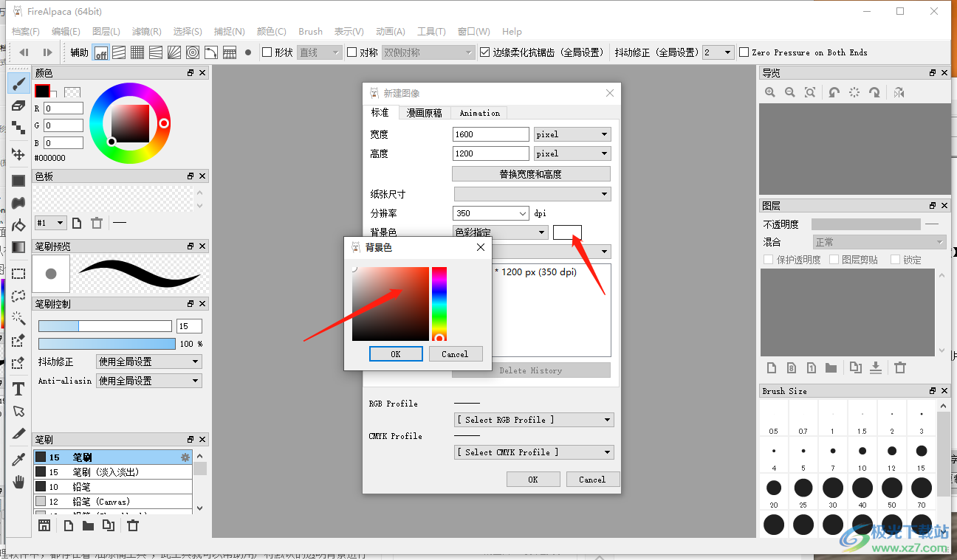The image size is (957, 560).
Task: Click the brush size slider bar
Action: point(105,326)
